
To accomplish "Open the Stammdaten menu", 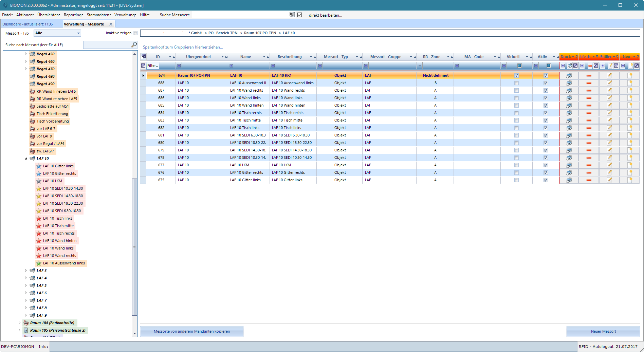I will (x=99, y=15).
